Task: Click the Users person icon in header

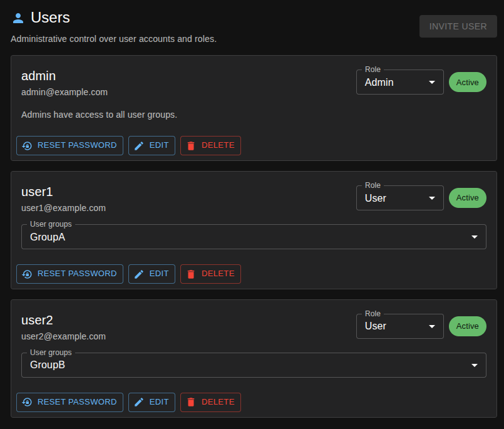Action: [x=18, y=18]
